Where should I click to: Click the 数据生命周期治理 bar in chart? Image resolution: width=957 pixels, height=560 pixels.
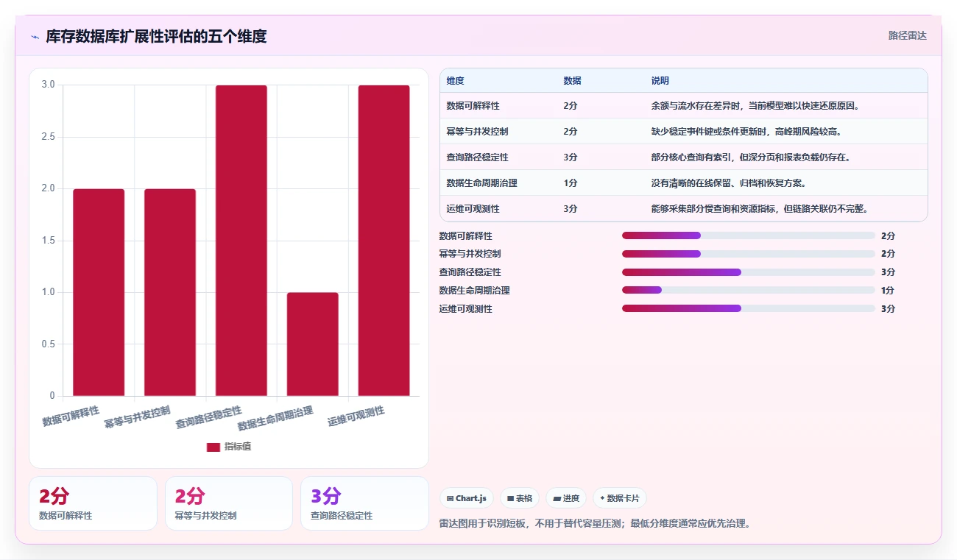[x=313, y=344]
